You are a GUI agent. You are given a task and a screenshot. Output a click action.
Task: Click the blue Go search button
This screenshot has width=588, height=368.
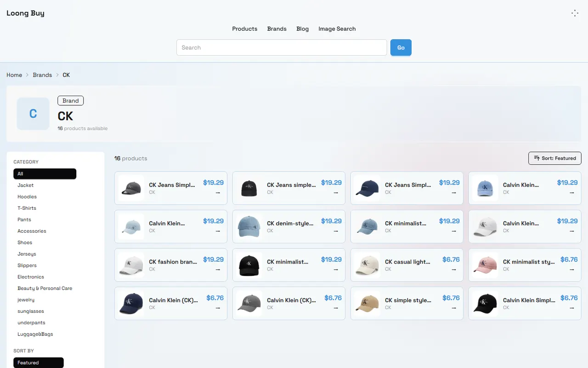point(401,47)
